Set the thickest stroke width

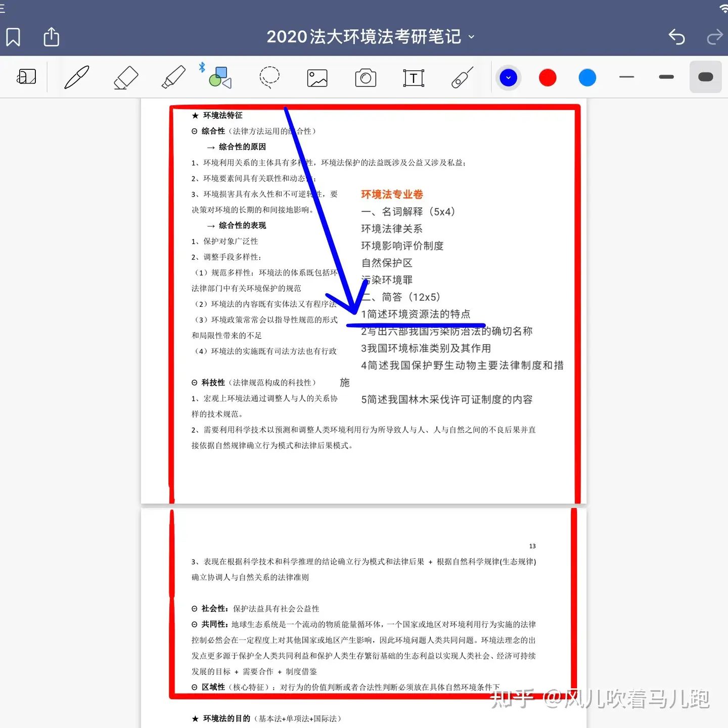click(705, 77)
